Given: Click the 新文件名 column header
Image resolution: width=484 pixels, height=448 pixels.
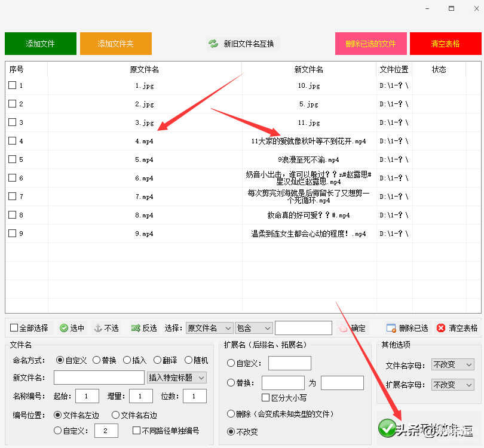Looking at the screenshot, I should coord(308,69).
